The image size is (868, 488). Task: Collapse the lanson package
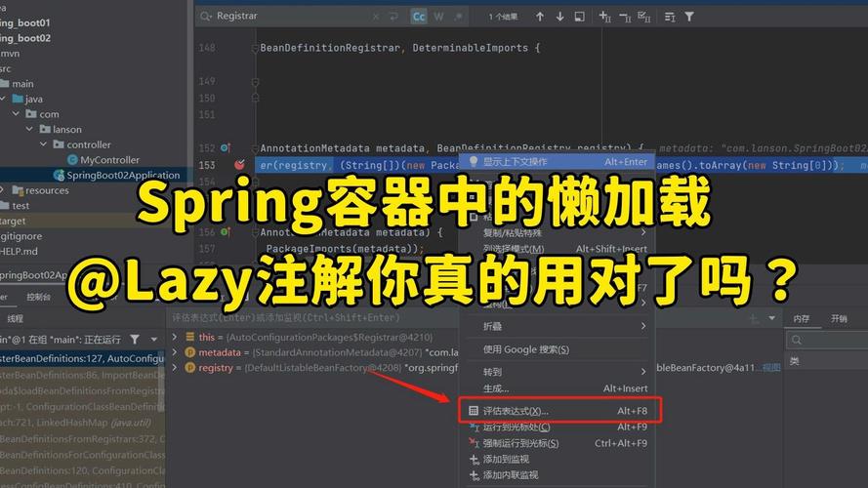coord(29,129)
